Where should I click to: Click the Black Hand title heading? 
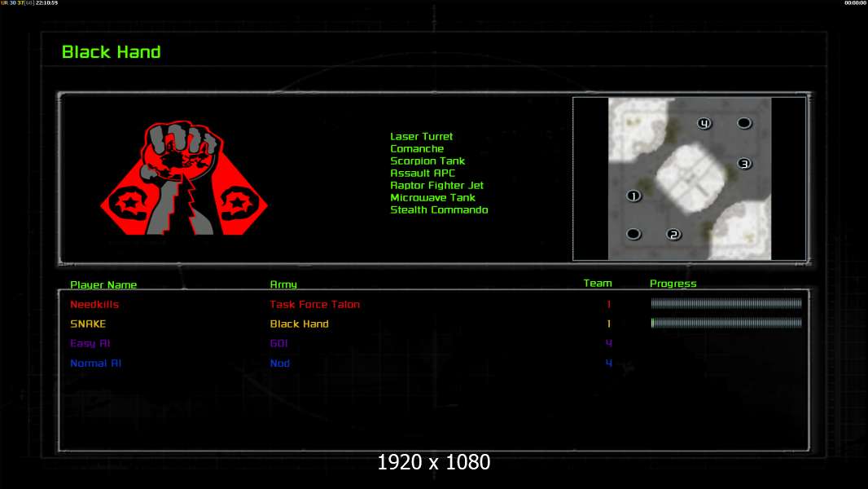point(112,52)
